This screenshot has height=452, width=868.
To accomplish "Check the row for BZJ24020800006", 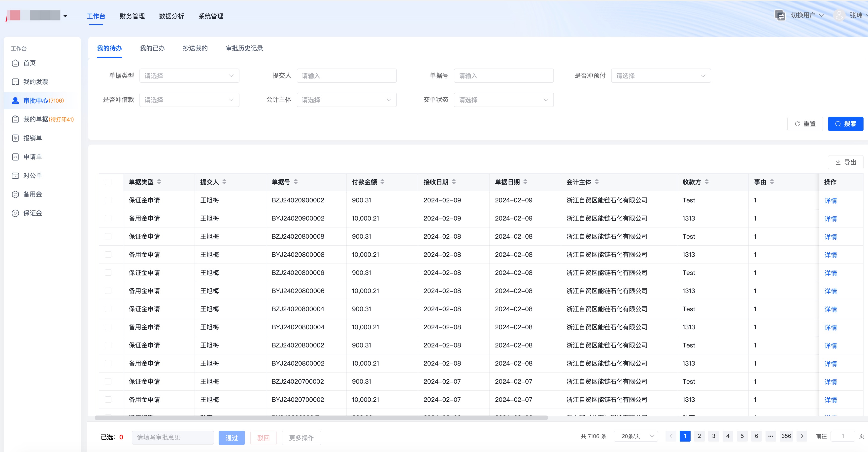I will 108,272.
